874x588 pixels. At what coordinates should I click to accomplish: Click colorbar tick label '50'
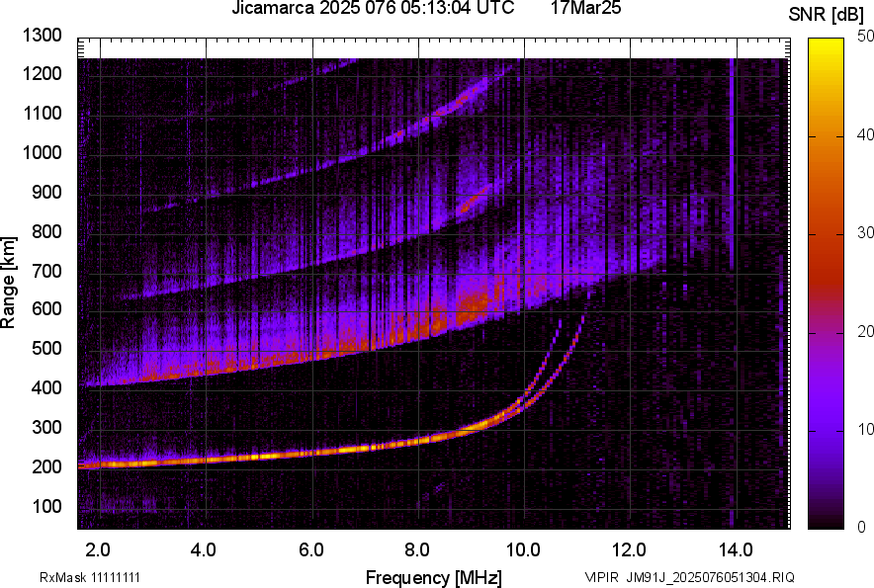(x=864, y=37)
